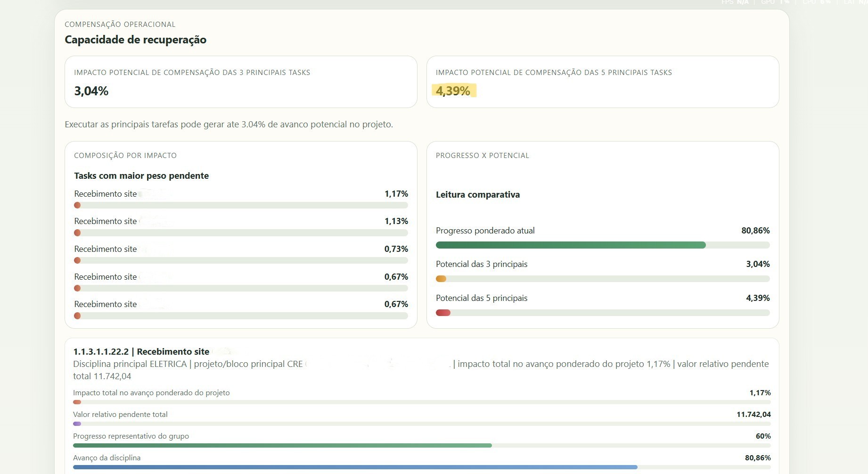Click the 'Potencial das 5 principais' marker dot
The image size is (868, 474).
(443, 312)
